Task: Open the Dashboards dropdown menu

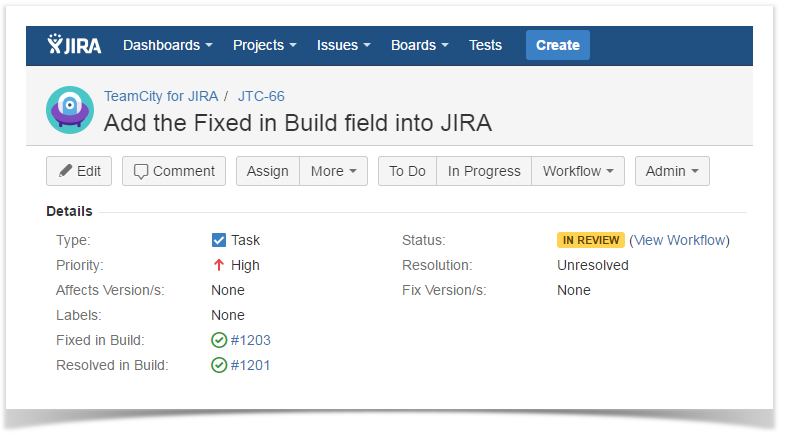Action: tap(167, 45)
